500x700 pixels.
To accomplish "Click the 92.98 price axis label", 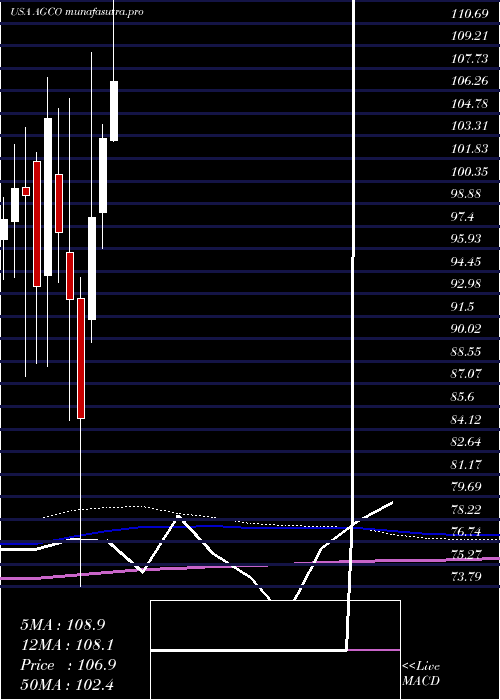I will point(466,284).
